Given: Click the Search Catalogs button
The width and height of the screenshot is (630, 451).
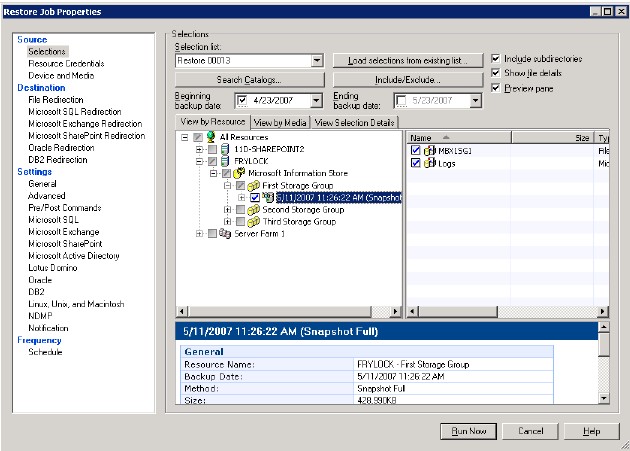Looking at the screenshot, I should tap(249, 80).
